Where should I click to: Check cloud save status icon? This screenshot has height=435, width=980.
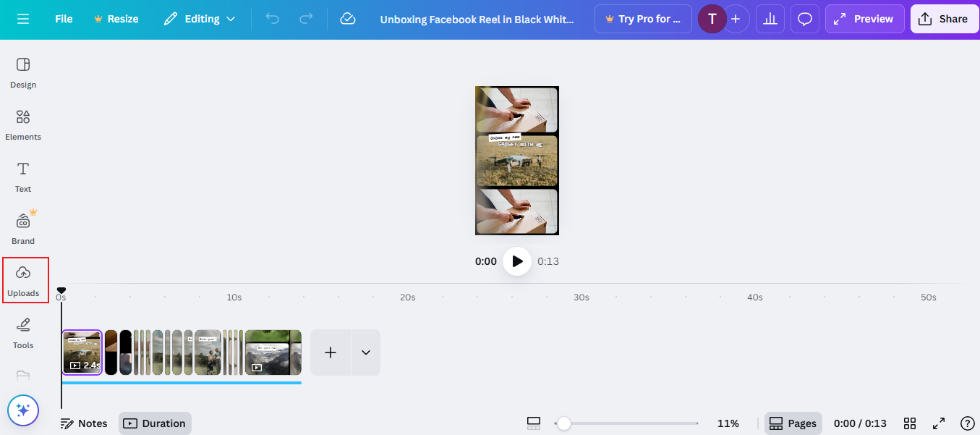pyautogui.click(x=348, y=19)
